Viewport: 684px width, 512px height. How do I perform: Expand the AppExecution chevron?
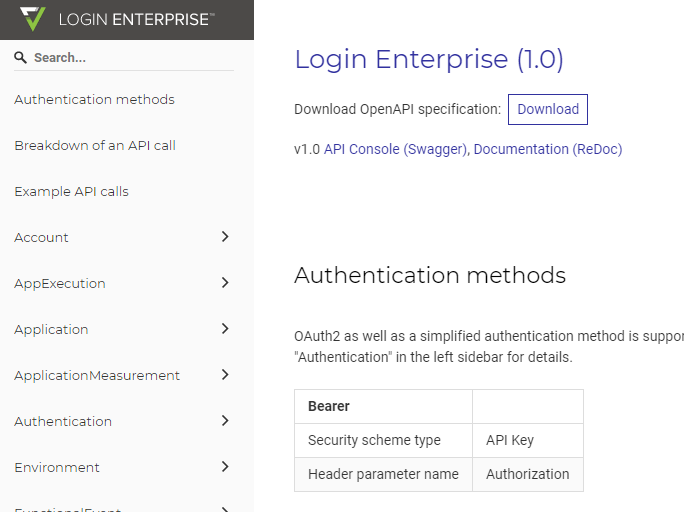[225, 283]
